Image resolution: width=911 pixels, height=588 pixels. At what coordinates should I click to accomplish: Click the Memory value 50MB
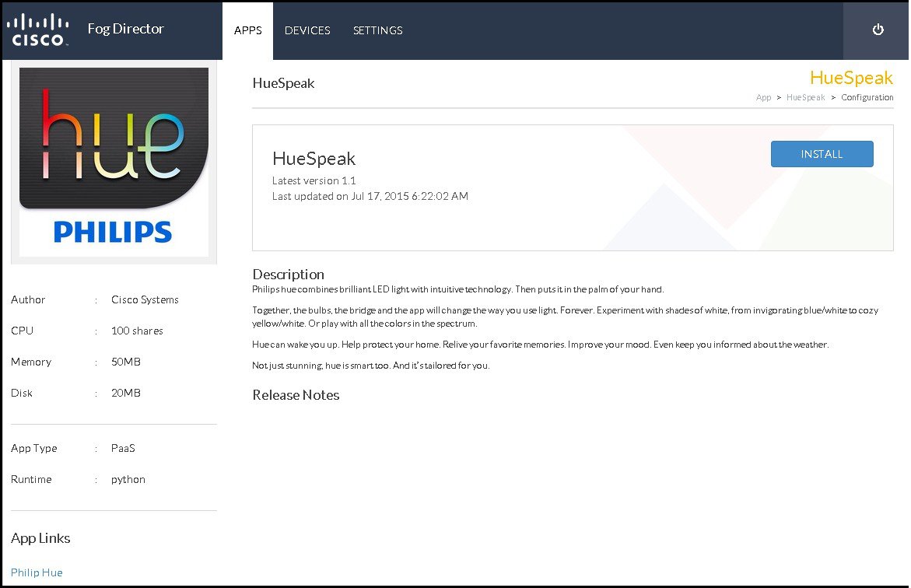click(x=125, y=362)
